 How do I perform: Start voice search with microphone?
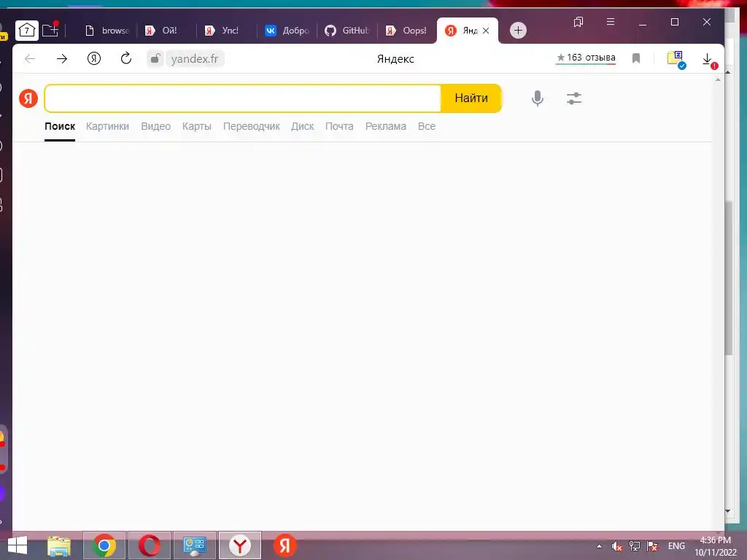point(538,98)
